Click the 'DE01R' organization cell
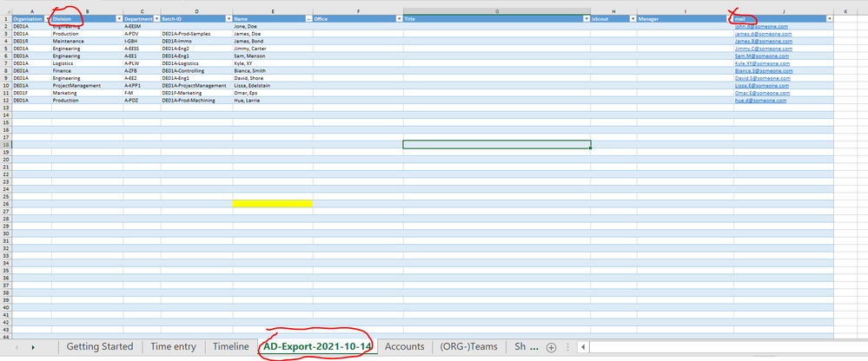Screen dimensions: 868x361 [31, 41]
